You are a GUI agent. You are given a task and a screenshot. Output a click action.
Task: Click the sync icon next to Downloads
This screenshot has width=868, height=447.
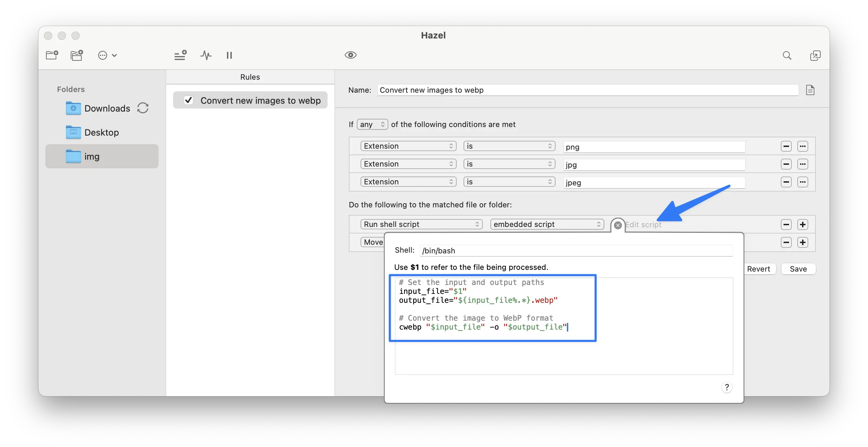click(143, 108)
